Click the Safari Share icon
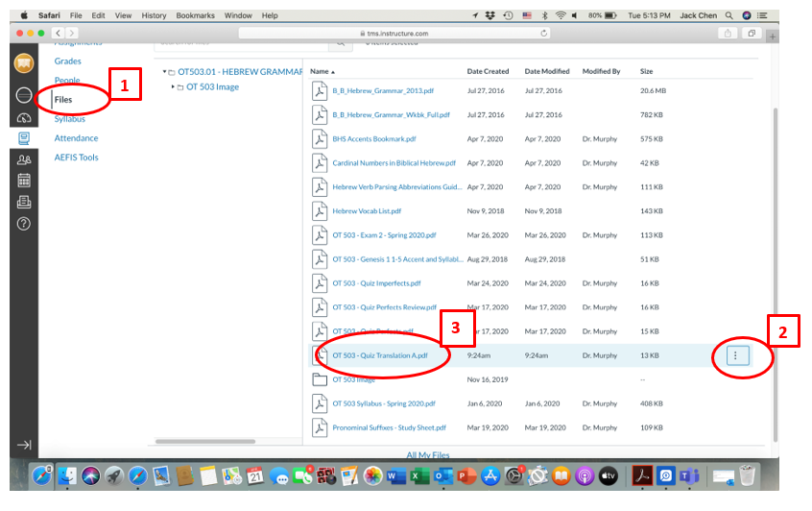The image size is (812, 511). [x=728, y=33]
